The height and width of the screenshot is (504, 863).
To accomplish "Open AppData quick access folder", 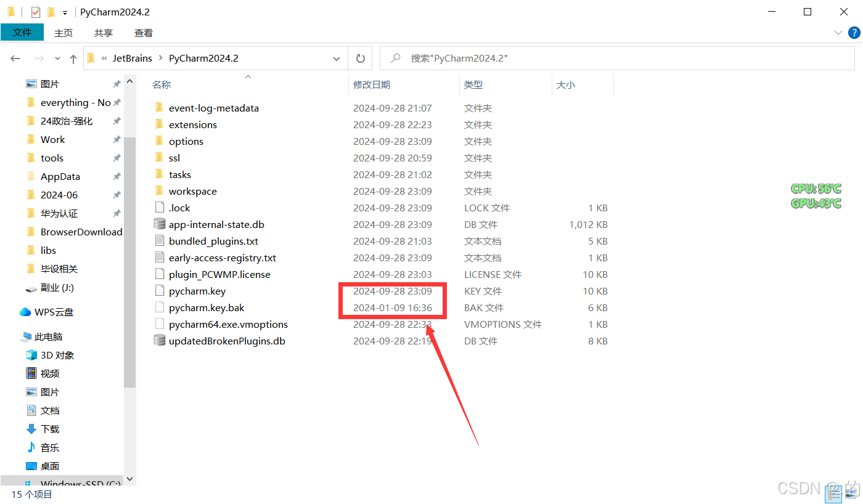I will coord(60,176).
